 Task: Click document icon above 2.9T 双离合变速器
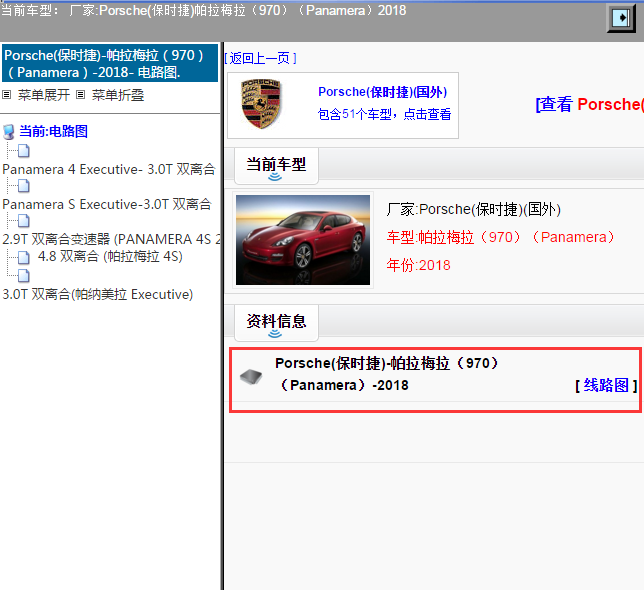(23, 221)
